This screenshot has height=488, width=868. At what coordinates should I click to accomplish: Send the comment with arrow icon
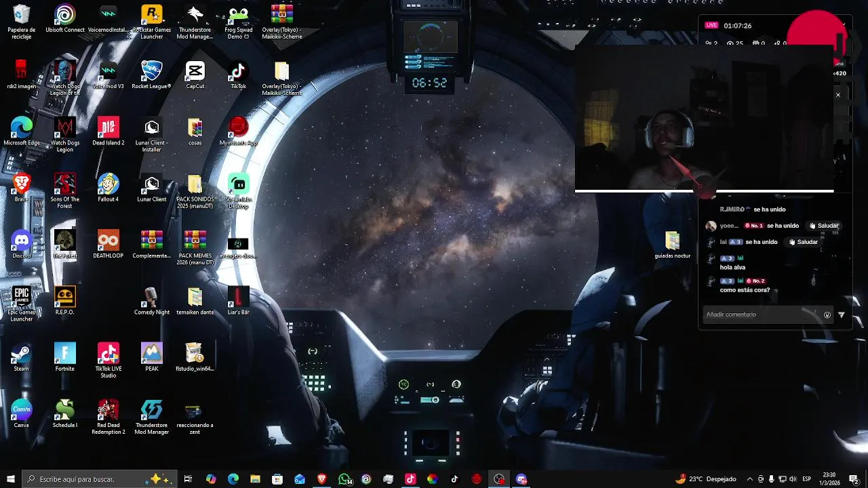click(x=842, y=314)
